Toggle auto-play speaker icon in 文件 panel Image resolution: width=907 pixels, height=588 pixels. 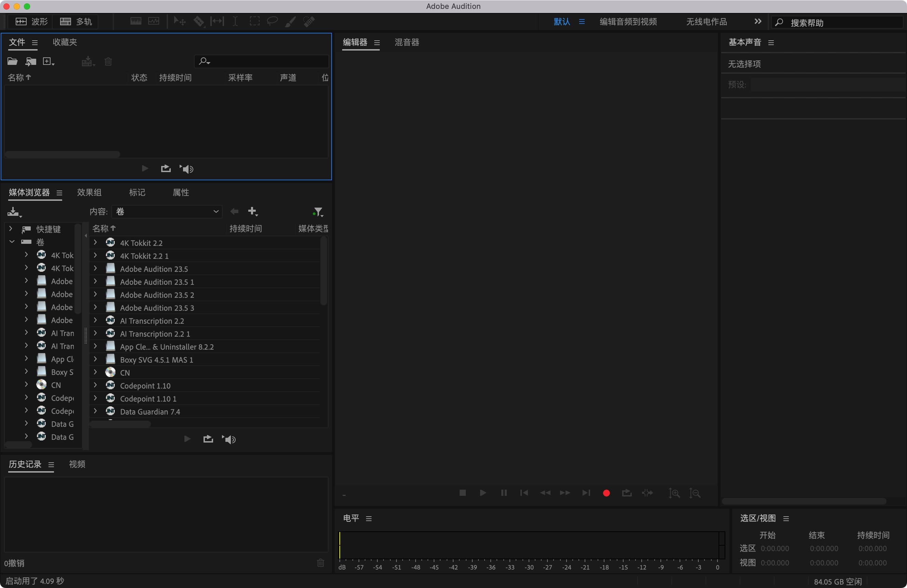[x=186, y=169]
